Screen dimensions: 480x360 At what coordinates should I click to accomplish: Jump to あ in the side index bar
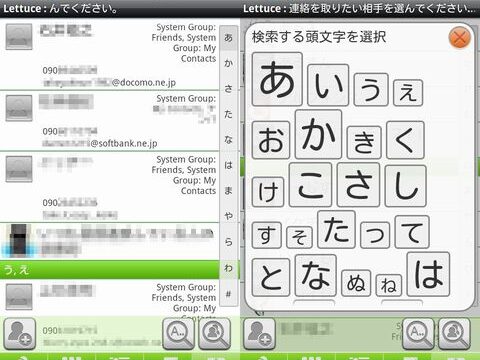pyautogui.click(x=228, y=38)
